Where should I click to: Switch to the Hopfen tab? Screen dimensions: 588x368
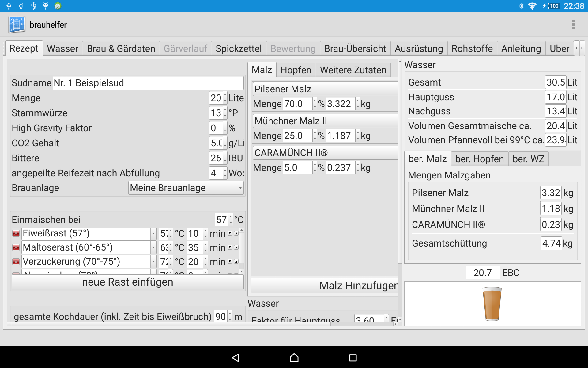[x=296, y=70]
